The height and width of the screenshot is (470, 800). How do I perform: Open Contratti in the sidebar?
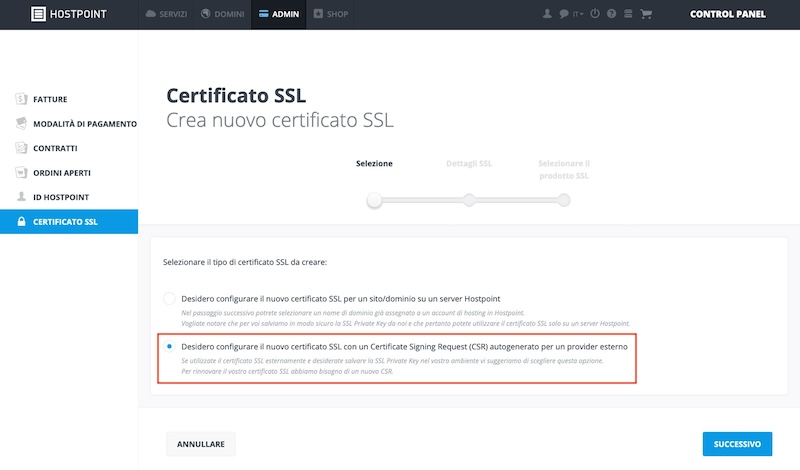pyautogui.click(x=69, y=148)
